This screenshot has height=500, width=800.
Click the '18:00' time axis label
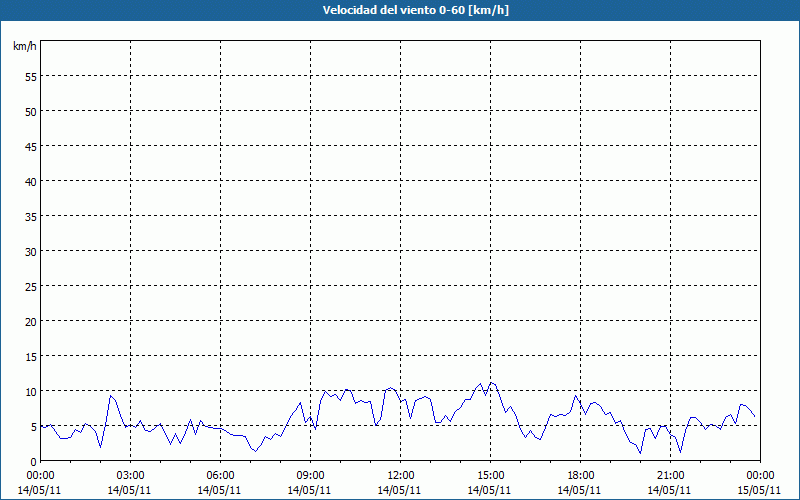click(x=581, y=476)
